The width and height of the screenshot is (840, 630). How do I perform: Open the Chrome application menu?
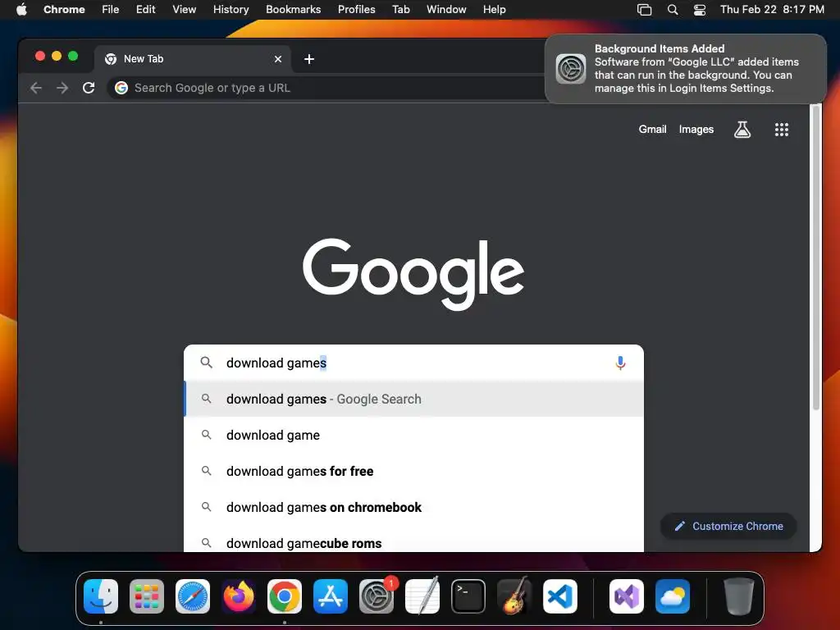coord(64,10)
